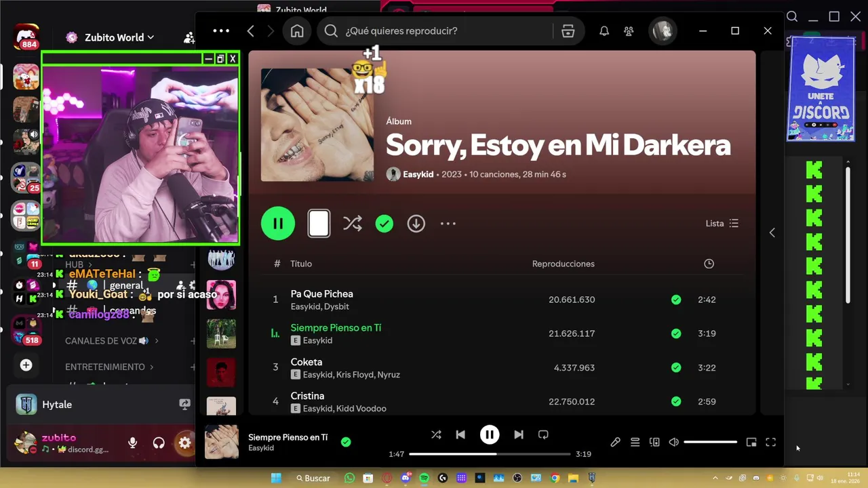The image size is (868, 488).
Task: Click the Hytale screen share icon
Action: point(184,405)
